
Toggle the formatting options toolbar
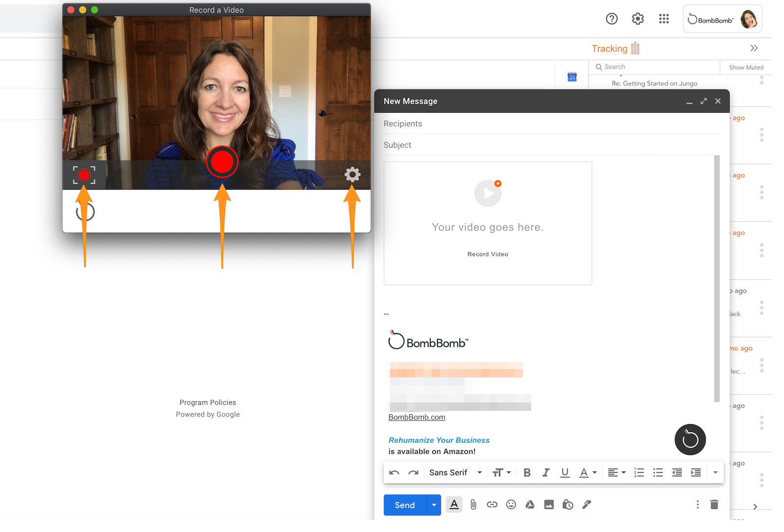point(454,505)
